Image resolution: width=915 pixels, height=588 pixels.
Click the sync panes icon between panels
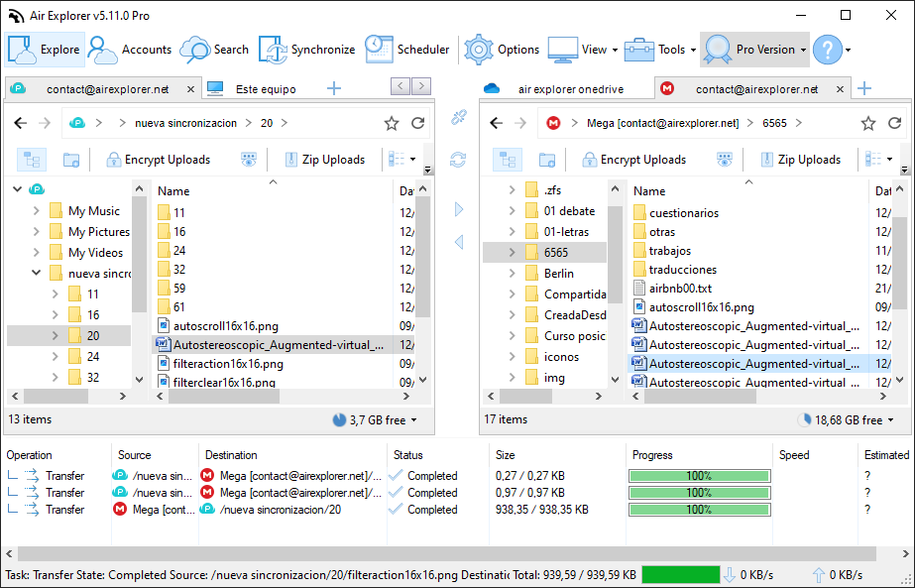[x=458, y=160]
